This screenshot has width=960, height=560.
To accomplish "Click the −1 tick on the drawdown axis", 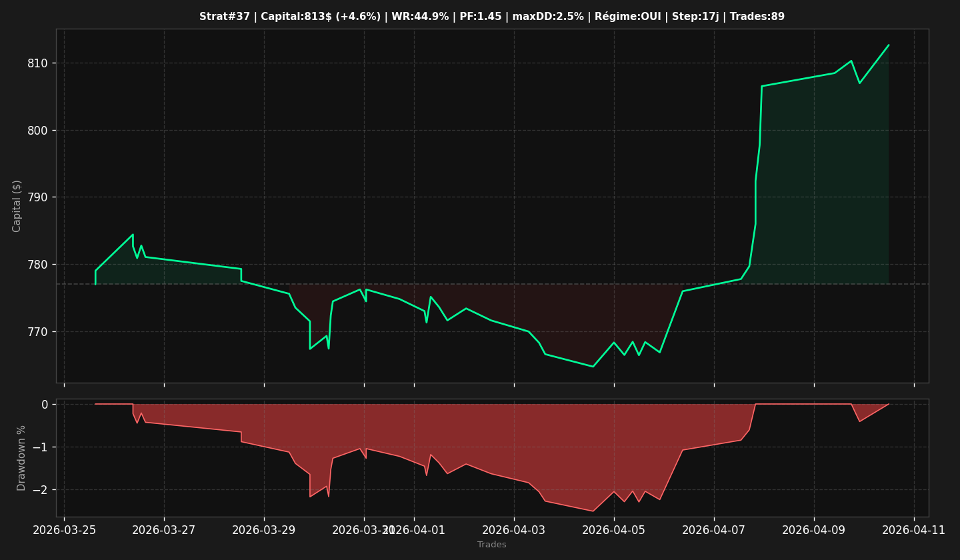I will click(x=40, y=447).
